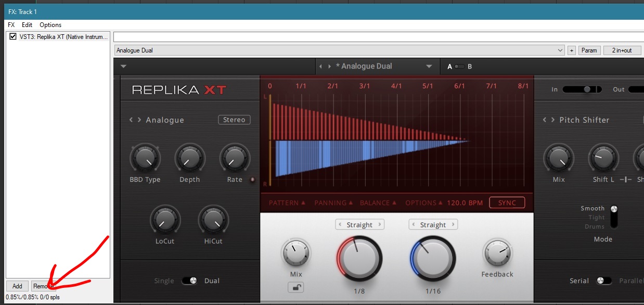The width and height of the screenshot is (644, 305).
Task: Select next effect after Pitch Shifter
Action: [x=552, y=120]
